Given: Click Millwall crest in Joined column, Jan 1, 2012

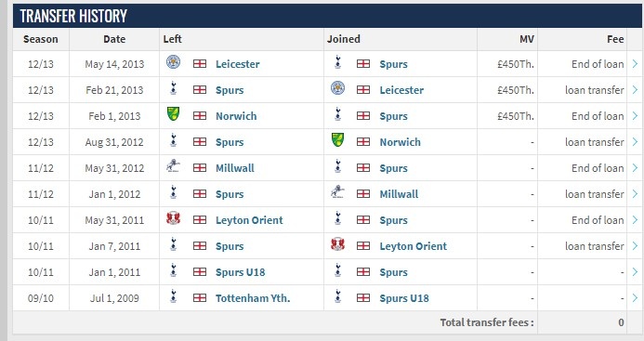Looking at the screenshot, I should [x=337, y=191].
